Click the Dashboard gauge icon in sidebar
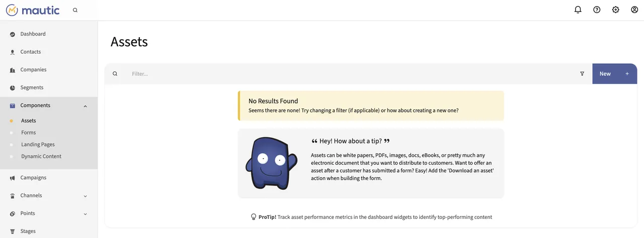The image size is (644, 238). [x=13, y=34]
